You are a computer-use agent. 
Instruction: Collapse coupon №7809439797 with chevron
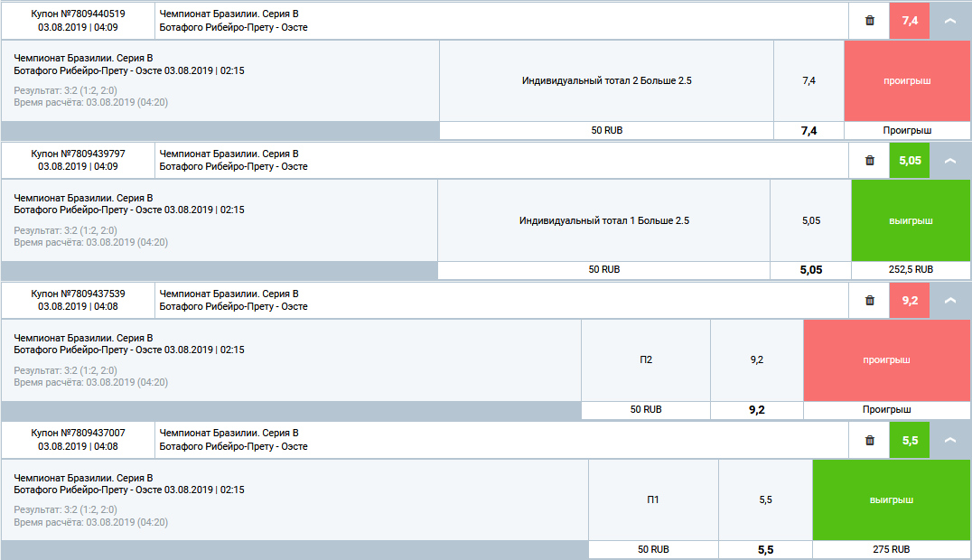pos(949,161)
